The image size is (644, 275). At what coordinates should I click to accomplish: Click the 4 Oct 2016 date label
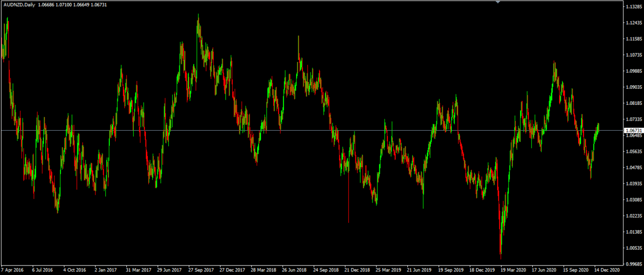point(74,270)
